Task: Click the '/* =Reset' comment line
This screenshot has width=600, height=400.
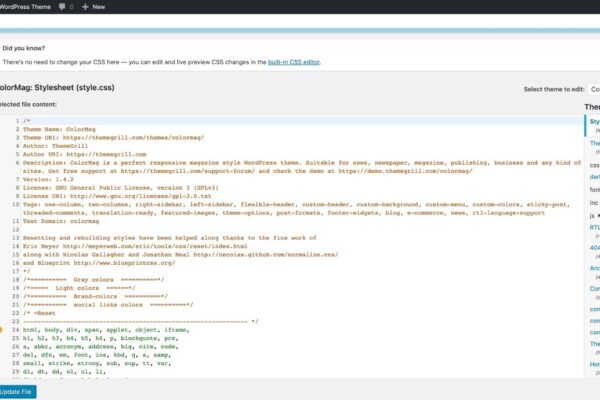Action: tap(39, 313)
